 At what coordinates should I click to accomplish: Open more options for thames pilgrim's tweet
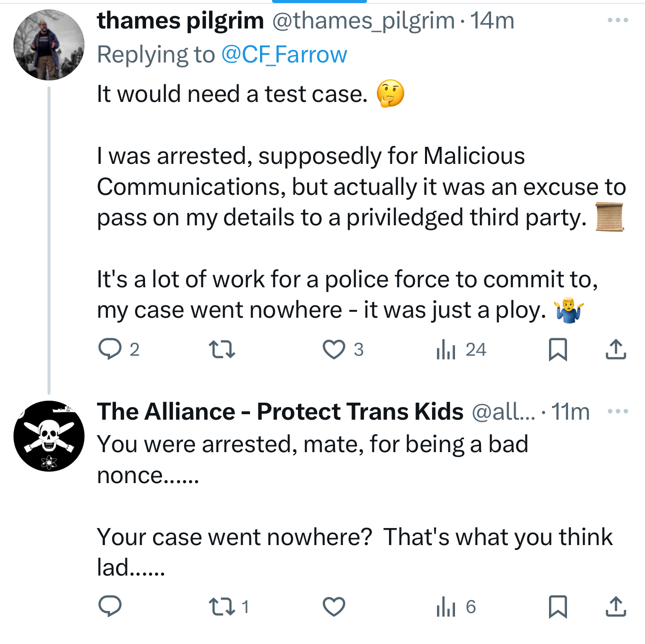pos(617,20)
